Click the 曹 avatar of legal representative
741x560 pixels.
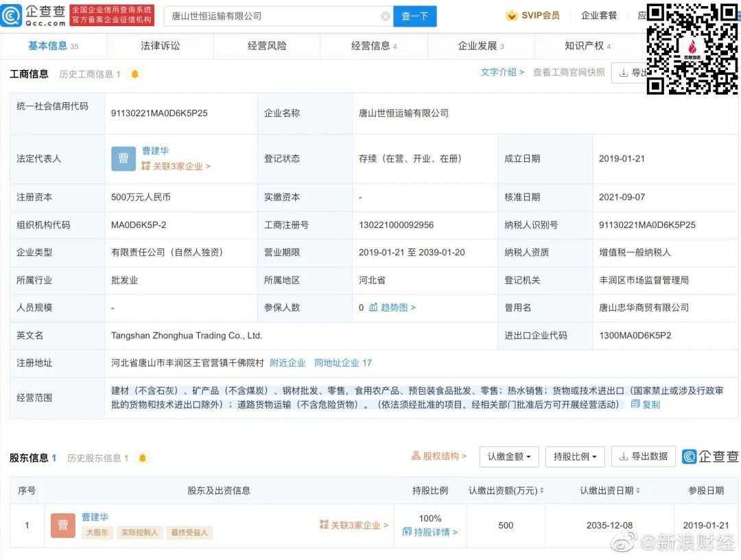(123, 159)
